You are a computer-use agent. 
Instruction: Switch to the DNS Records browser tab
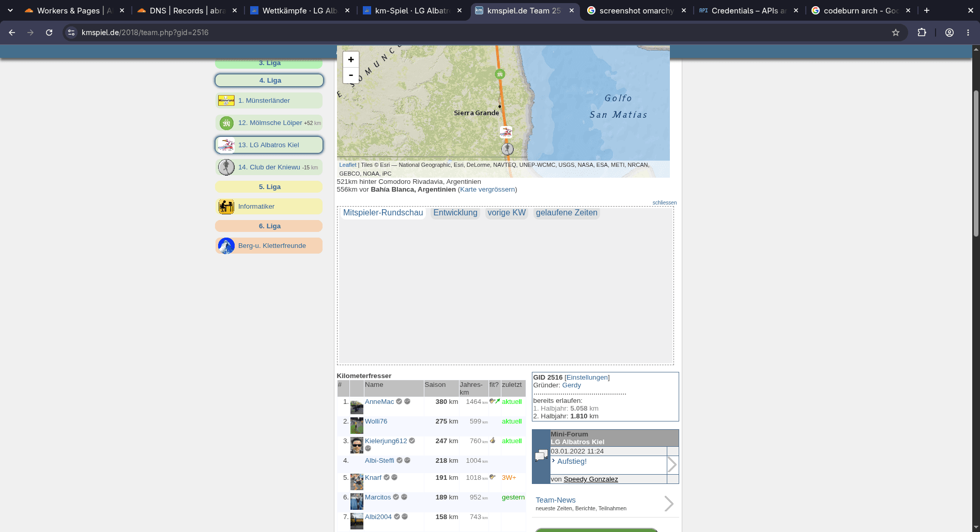pos(186,10)
